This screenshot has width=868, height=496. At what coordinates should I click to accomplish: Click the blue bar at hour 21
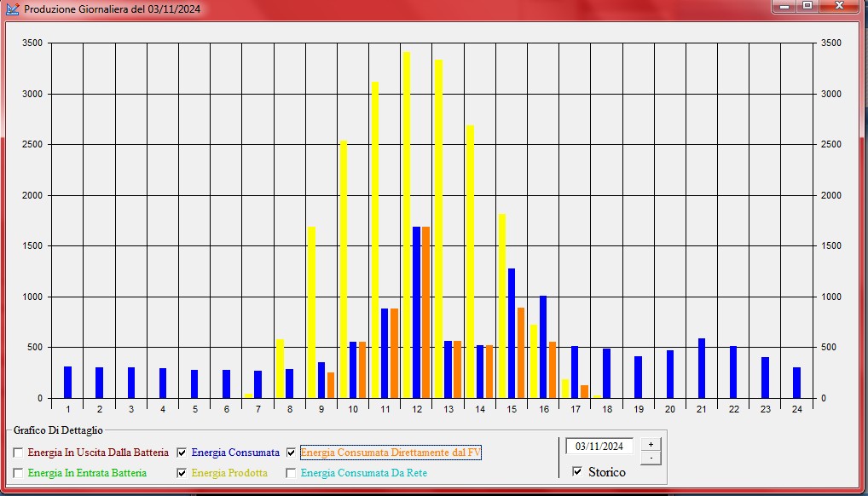(x=702, y=368)
